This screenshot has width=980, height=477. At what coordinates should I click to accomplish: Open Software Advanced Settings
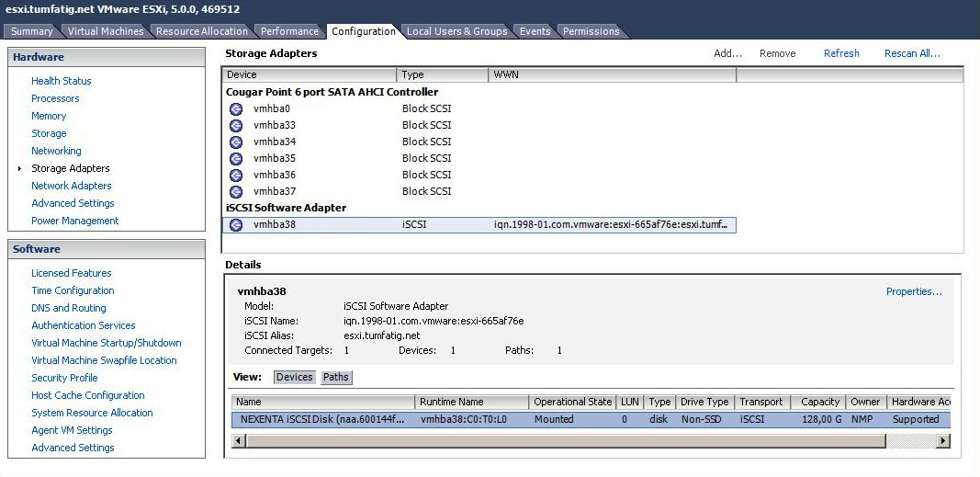[73, 449]
